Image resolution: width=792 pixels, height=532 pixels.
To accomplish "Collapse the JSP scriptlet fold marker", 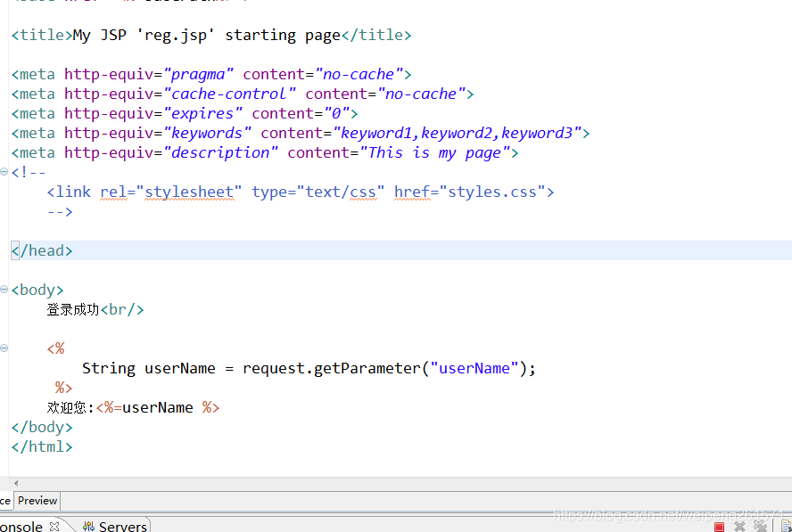I will [4, 348].
